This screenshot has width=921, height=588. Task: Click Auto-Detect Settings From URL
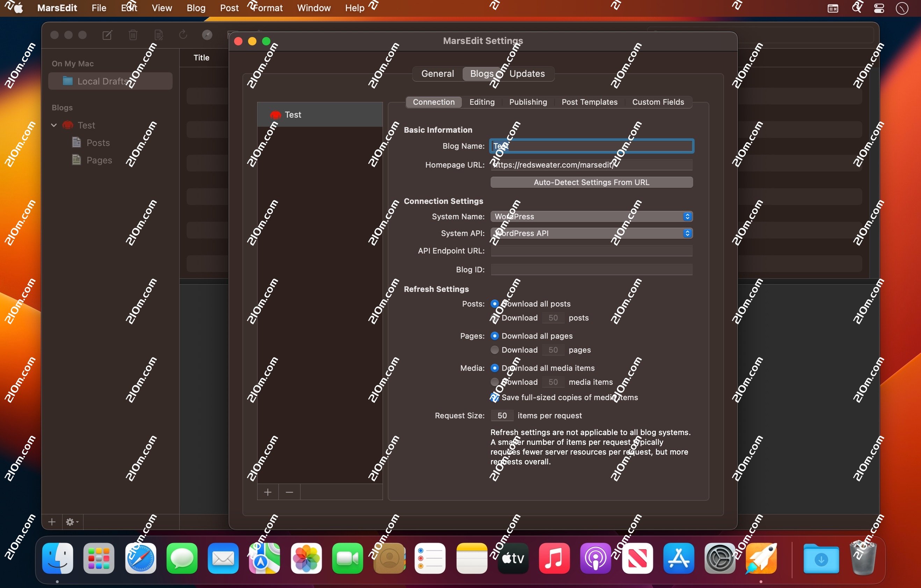(x=591, y=182)
